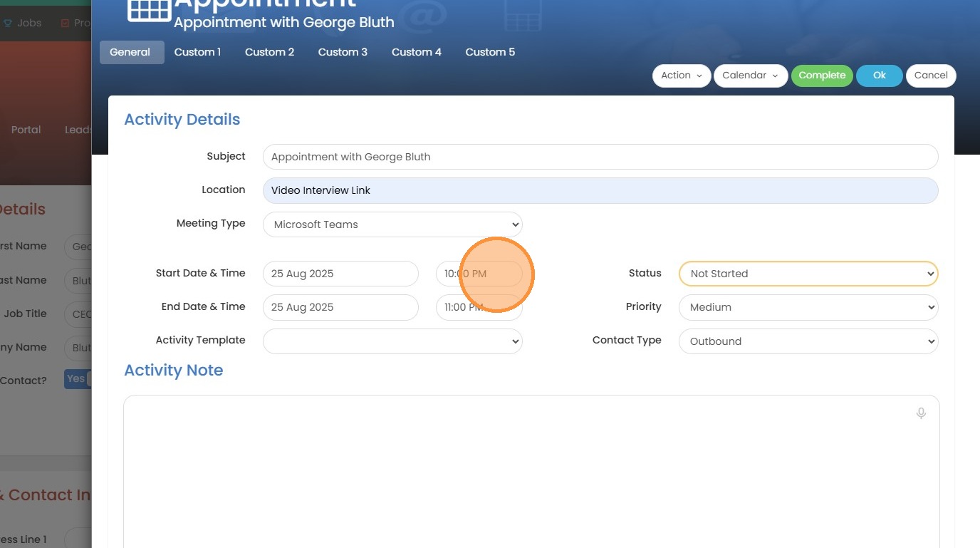This screenshot has width=980, height=548.
Task: Open the Custom 2 tab
Action: coord(270,52)
